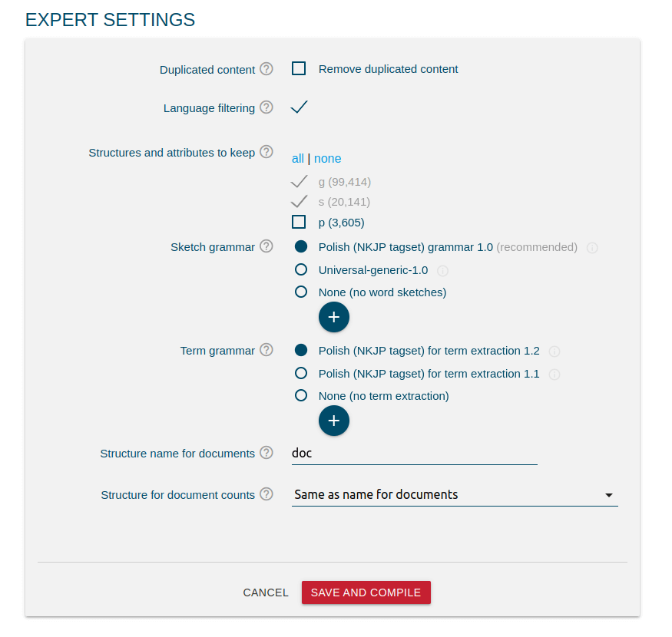Open help icon for Duplicated content
Screen dimensions: 672x637
coord(266,69)
